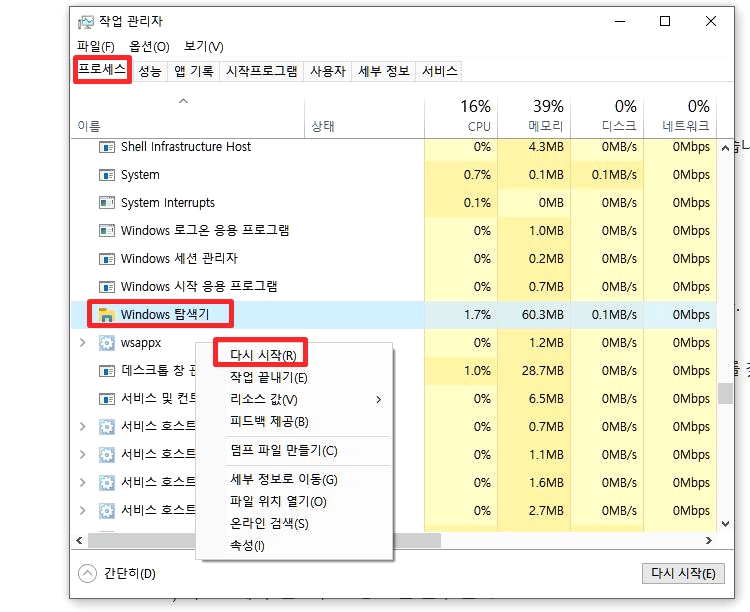Open the 보기(V) menu

pos(204,46)
